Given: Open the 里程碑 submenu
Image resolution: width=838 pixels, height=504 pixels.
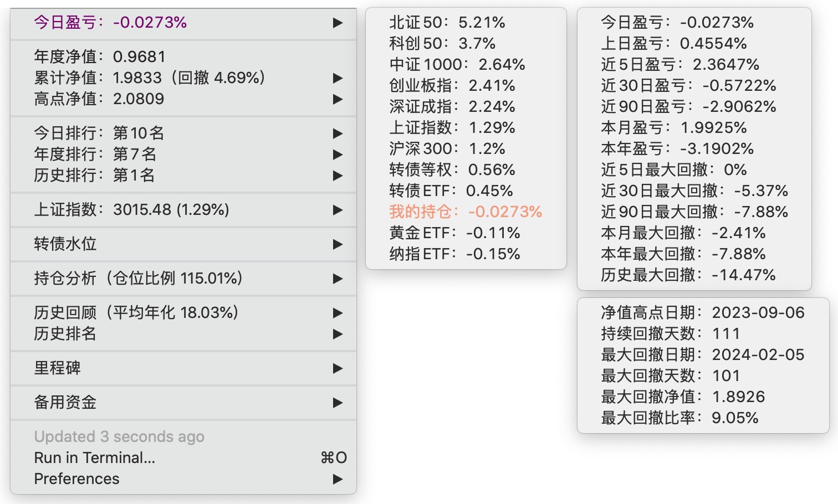Looking at the screenshot, I should [58, 368].
